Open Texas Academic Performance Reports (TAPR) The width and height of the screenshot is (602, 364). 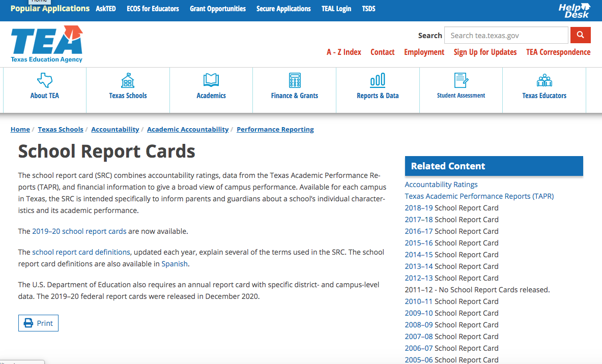[479, 196]
